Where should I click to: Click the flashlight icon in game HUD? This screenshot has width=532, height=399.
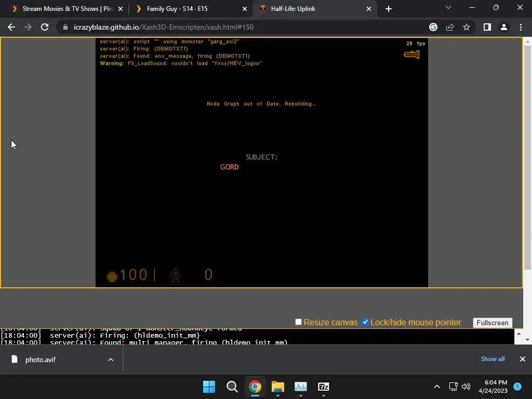pyautogui.click(x=411, y=55)
